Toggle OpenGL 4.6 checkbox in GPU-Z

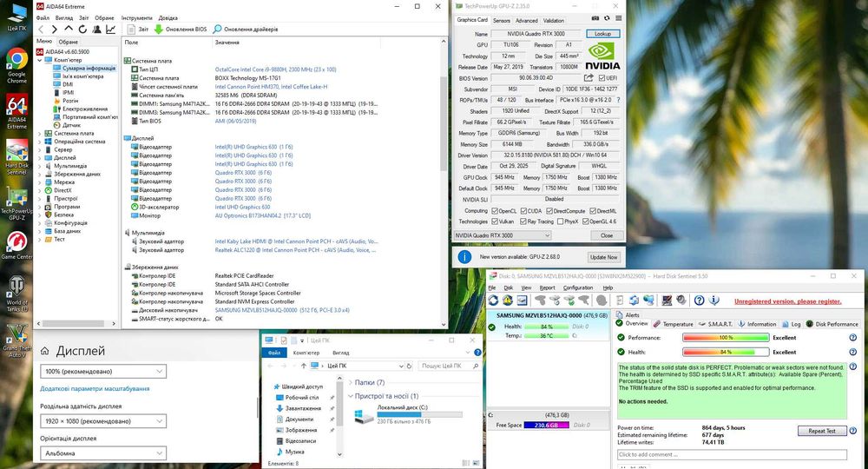585,221
